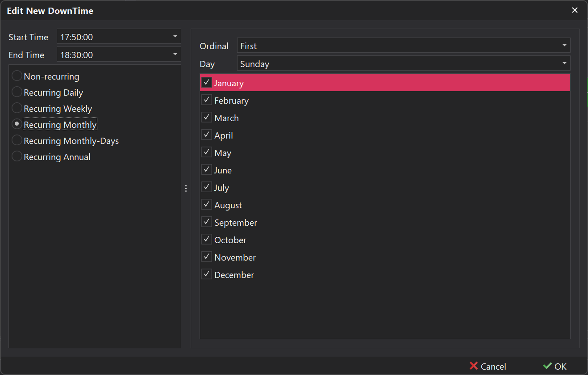Select the Recurring Annual radio button

[x=17, y=156]
